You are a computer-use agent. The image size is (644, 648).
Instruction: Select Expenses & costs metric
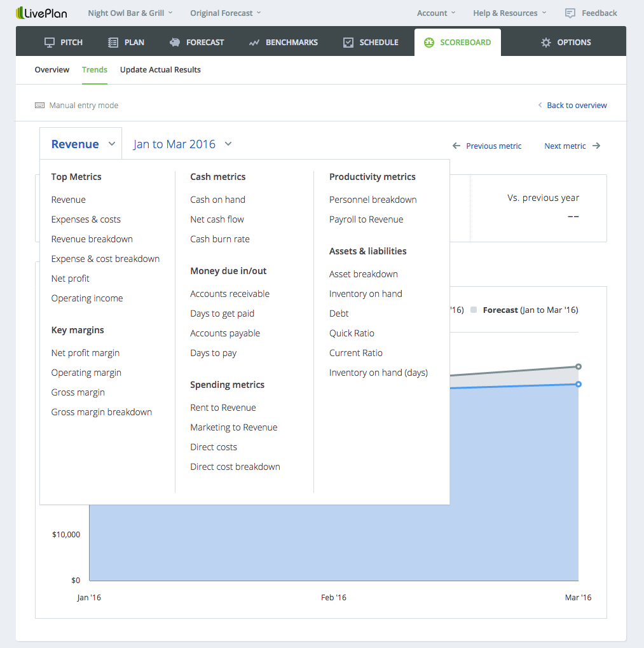[x=86, y=219]
